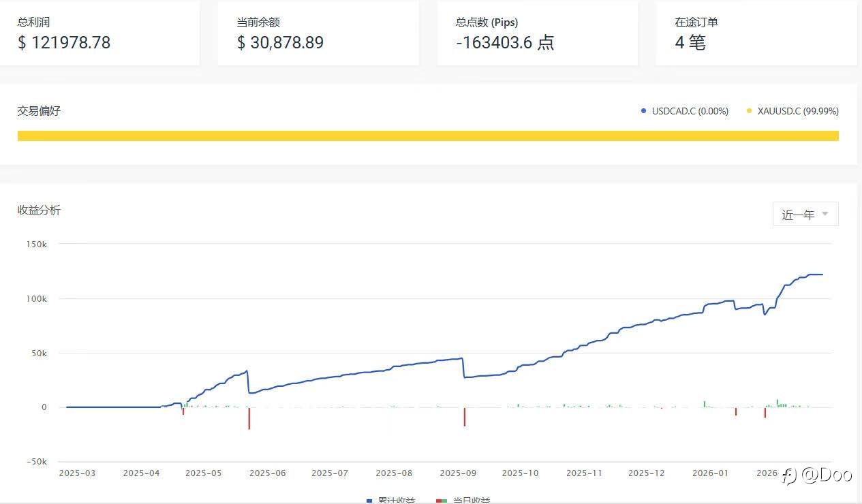Click the blue USDCAD.C legend dot
862x504 pixels.
[x=643, y=111]
